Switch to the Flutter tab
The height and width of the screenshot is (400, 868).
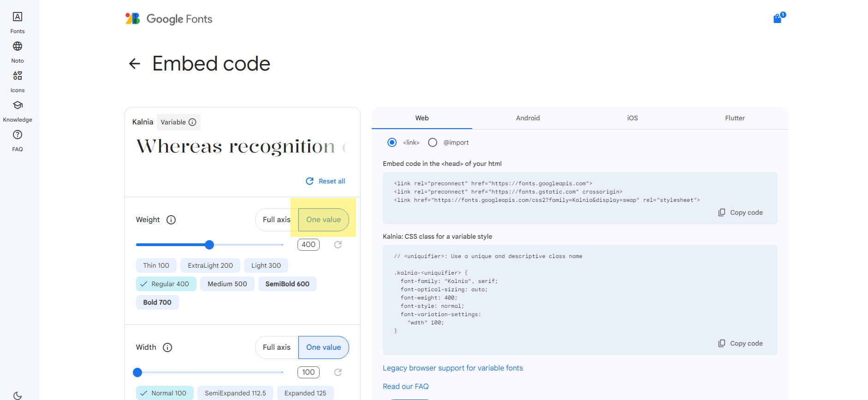click(735, 118)
